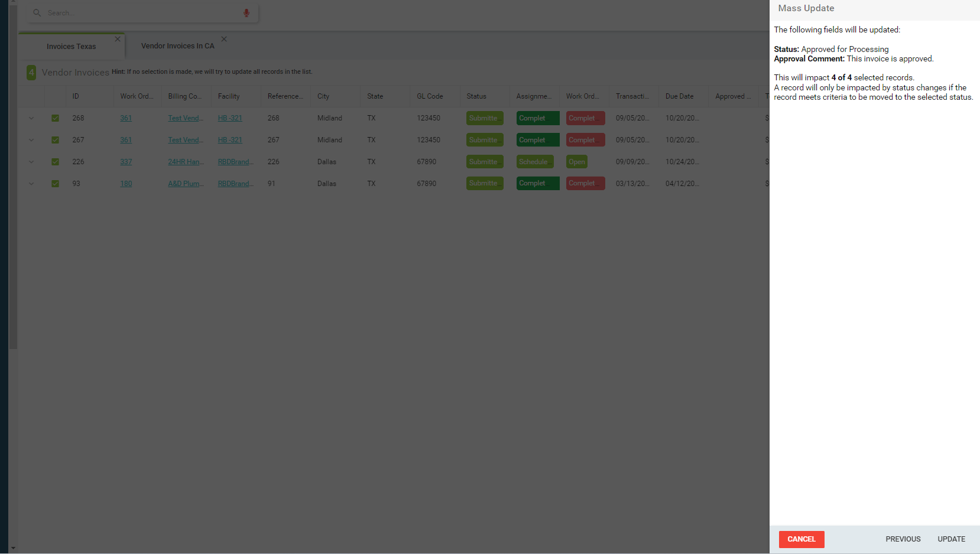Switch to Invoices Texas tab
980x554 pixels.
click(71, 47)
